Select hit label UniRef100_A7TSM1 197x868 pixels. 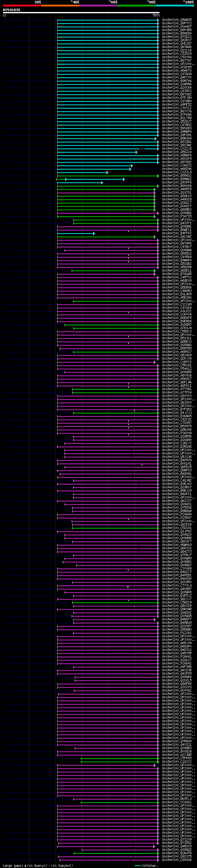(177, 389)
